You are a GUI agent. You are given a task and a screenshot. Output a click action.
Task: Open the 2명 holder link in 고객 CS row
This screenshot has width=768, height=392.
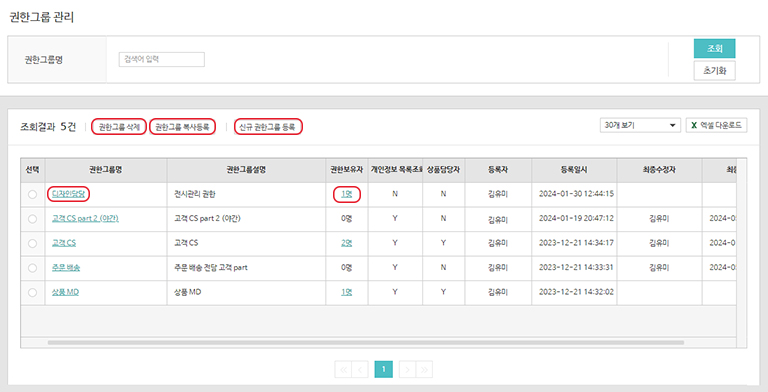pyautogui.click(x=346, y=243)
